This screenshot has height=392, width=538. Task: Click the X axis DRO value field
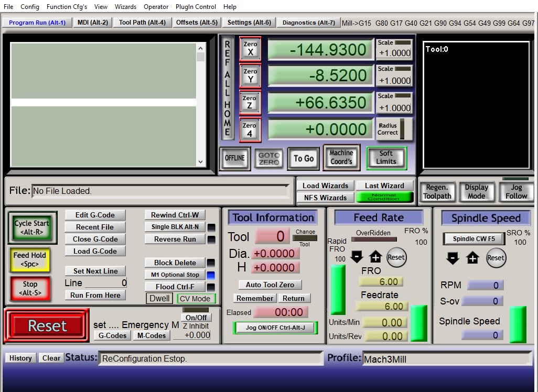pyautogui.click(x=320, y=50)
